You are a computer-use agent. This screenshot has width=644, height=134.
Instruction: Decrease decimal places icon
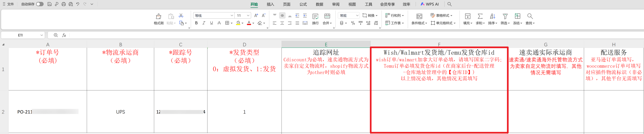[376, 23]
